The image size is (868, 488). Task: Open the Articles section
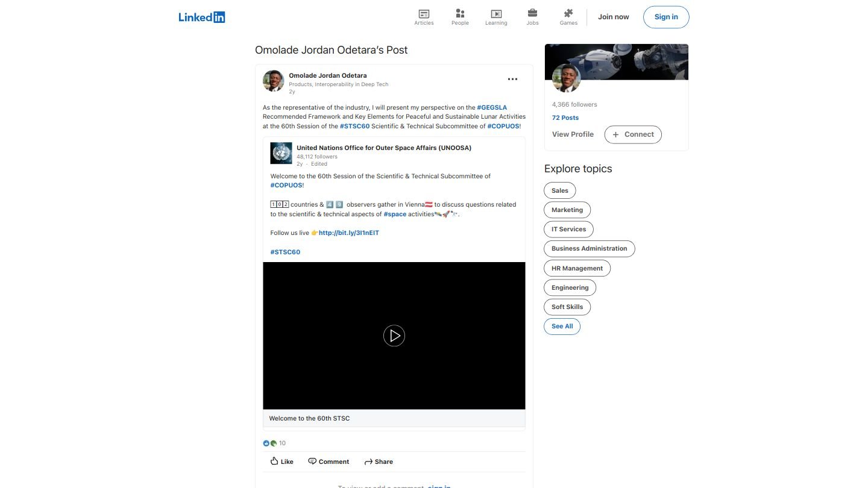424,17
